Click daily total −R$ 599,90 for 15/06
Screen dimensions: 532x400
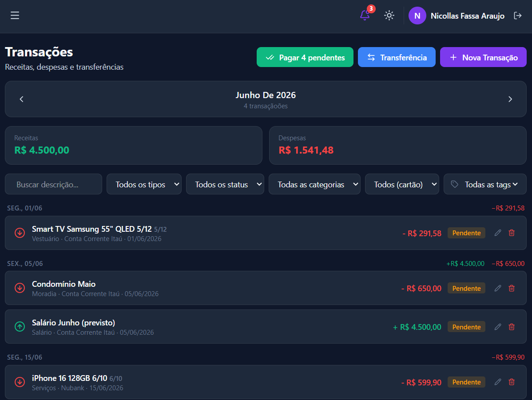click(x=508, y=357)
